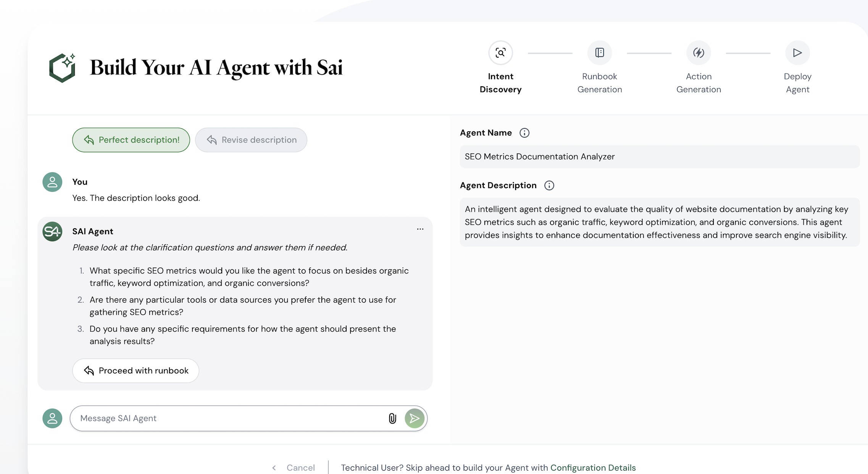Image resolution: width=868 pixels, height=474 pixels.
Task: Select the Deploy Agent play icon
Action: point(797,53)
